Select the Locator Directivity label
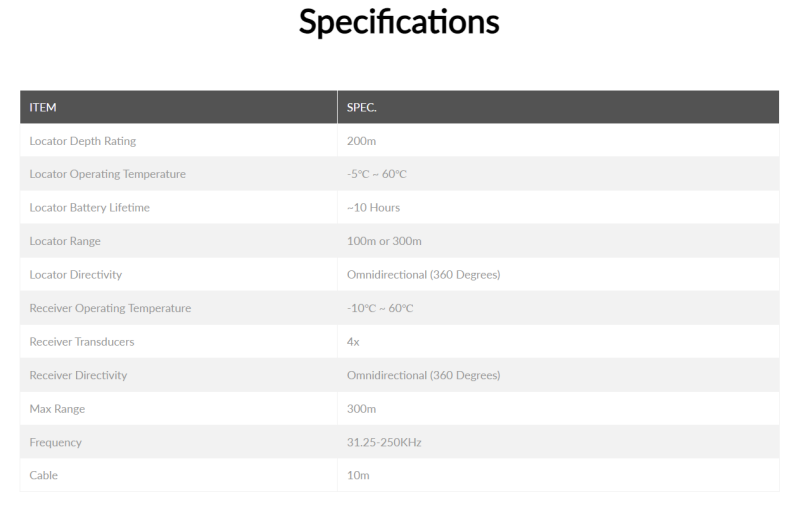The height and width of the screenshot is (509, 800). click(76, 274)
